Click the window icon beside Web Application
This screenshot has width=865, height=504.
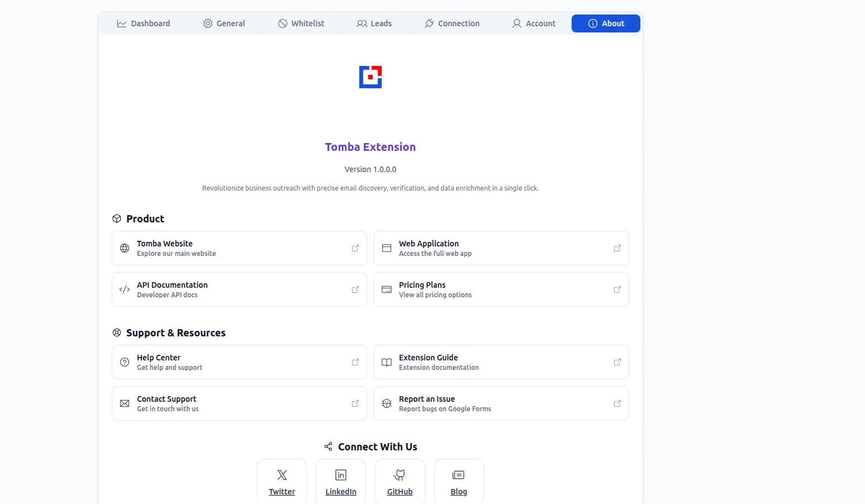387,248
